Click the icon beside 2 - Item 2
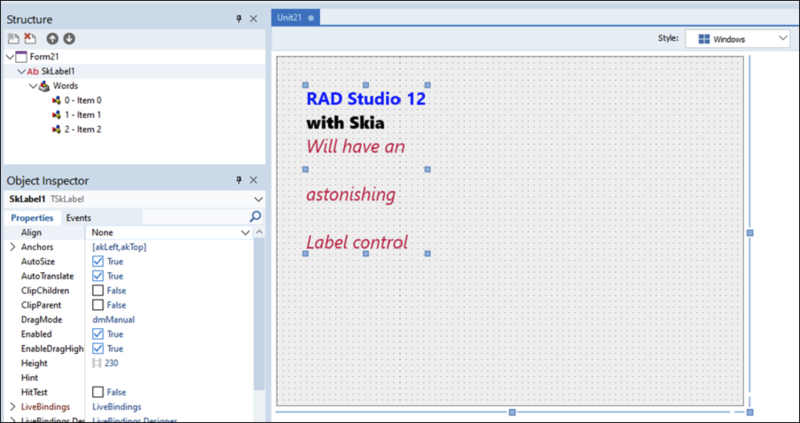 pyautogui.click(x=56, y=130)
